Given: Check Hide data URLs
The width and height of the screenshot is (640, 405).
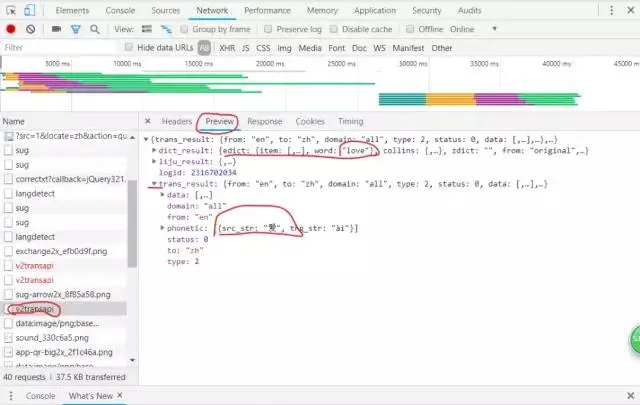Looking at the screenshot, I should 129,47.
